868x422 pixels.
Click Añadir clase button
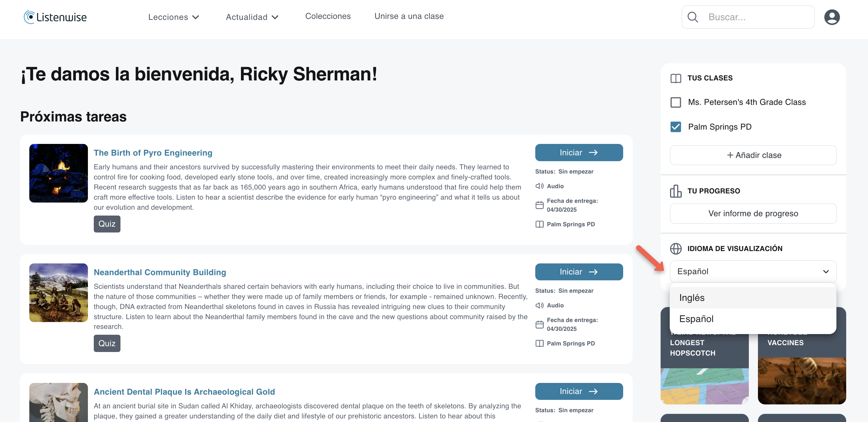[753, 155]
